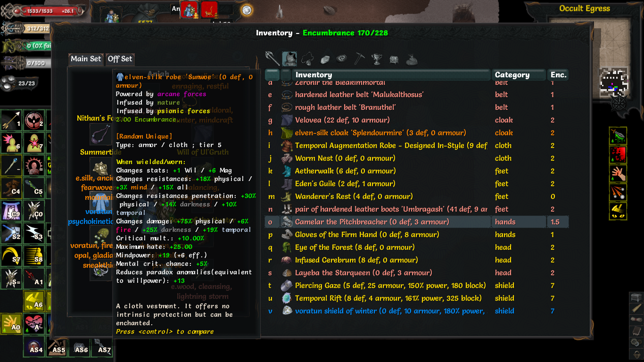Show weapons filter in inventory
644x362 pixels.
point(272,58)
